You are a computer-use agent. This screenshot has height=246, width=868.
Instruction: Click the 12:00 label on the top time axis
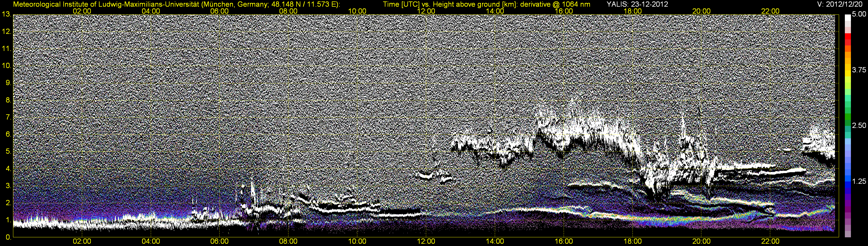point(426,11)
